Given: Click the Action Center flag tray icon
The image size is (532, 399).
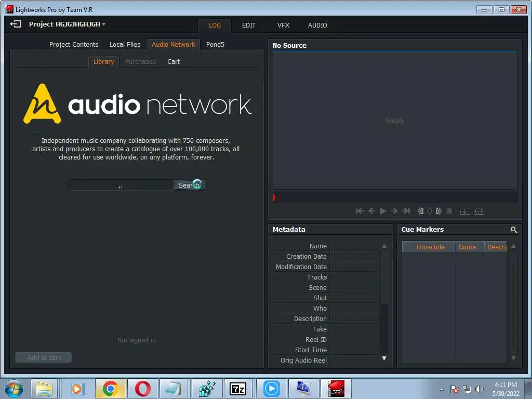Looking at the screenshot, I should click(x=454, y=389).
